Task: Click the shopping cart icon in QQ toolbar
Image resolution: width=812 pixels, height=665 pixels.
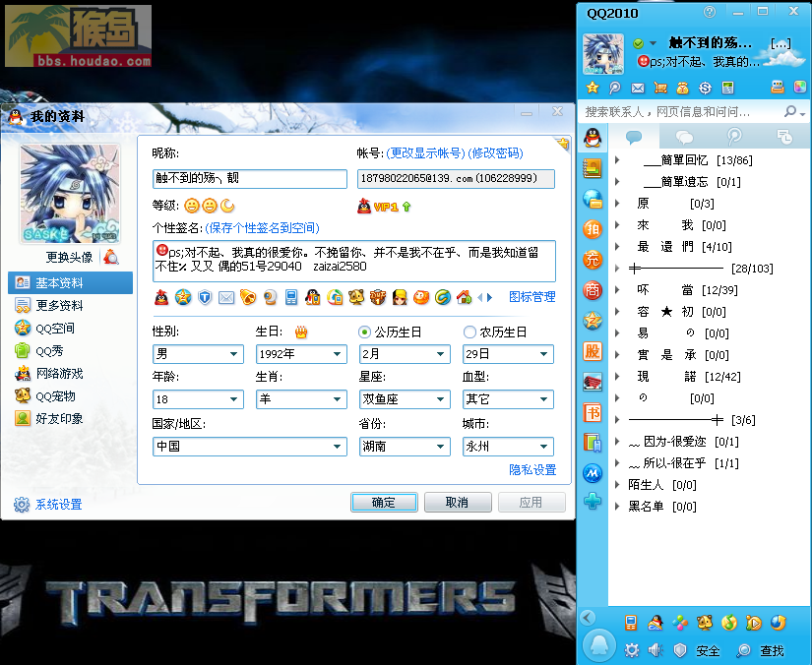Action: pos(660,88)
